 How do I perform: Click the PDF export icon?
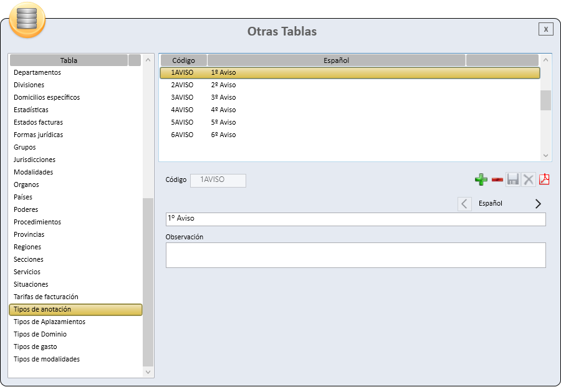(x=544, y=180)
